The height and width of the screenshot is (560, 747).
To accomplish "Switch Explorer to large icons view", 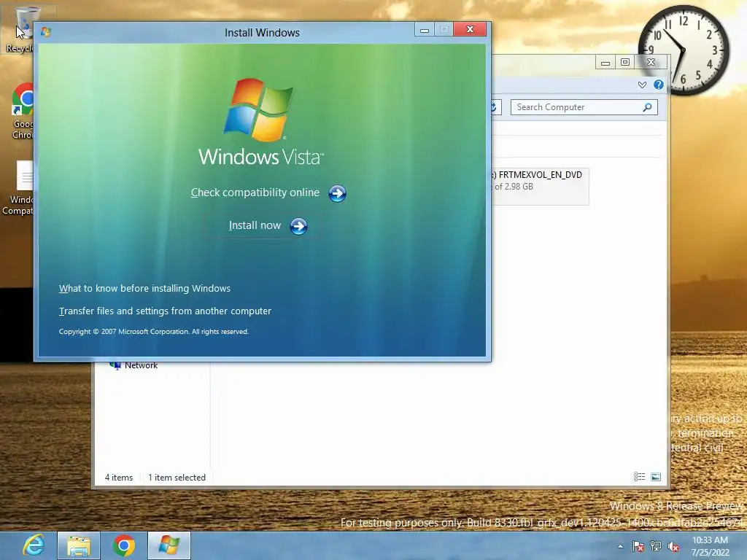I will [x=656, y=477].
